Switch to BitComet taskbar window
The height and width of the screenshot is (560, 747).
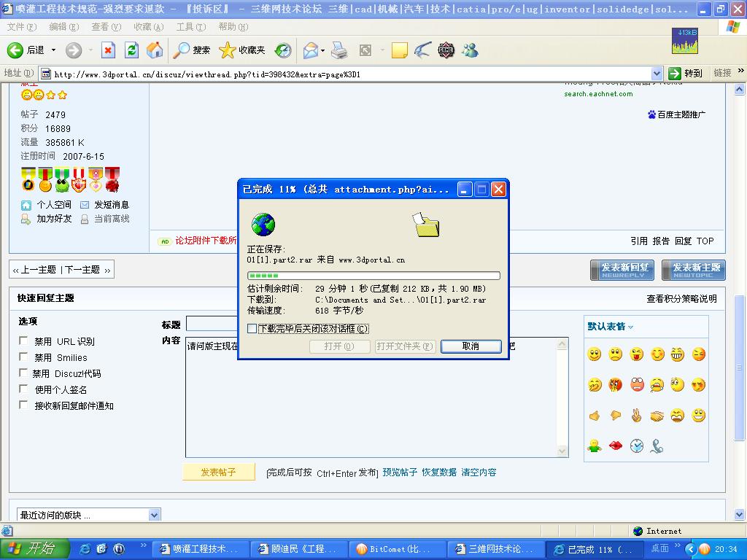[397, 549]
